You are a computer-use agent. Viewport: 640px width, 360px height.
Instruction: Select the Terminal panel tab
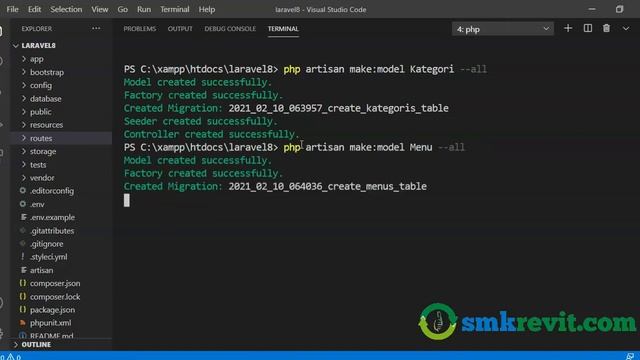(x=283, y=29)
